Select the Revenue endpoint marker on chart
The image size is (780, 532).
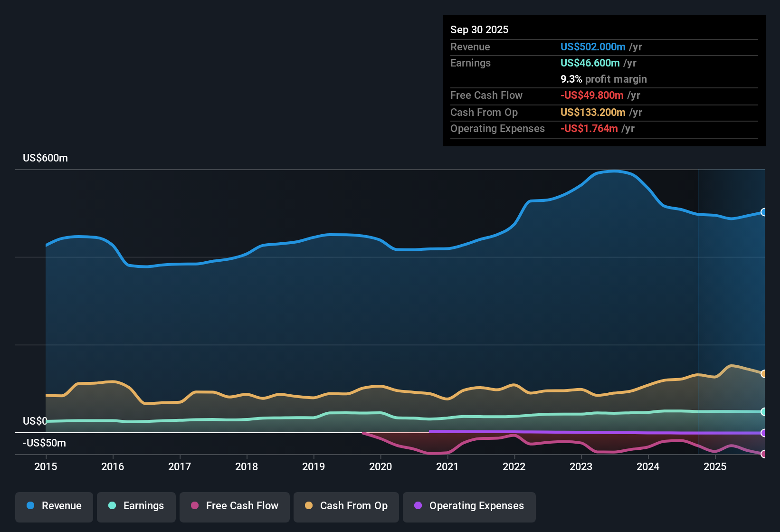(x=763, y=212)
